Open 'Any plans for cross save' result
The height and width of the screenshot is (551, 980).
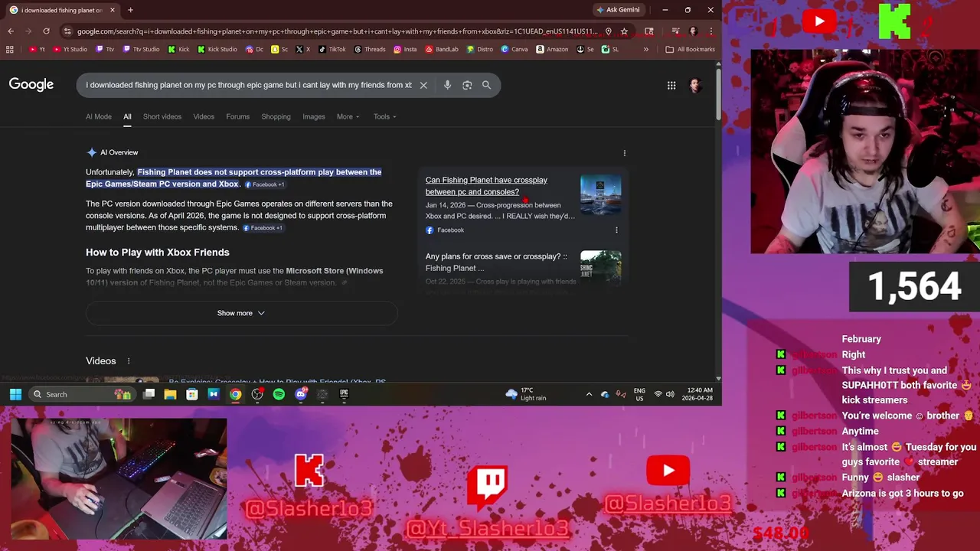(x=496, y=262)
